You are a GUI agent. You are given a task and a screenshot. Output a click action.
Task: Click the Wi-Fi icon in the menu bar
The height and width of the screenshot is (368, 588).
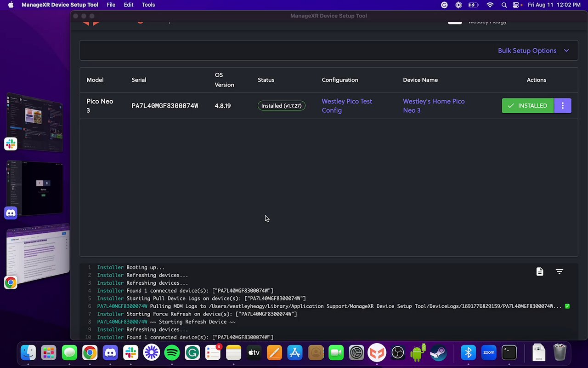click(490, 5)
